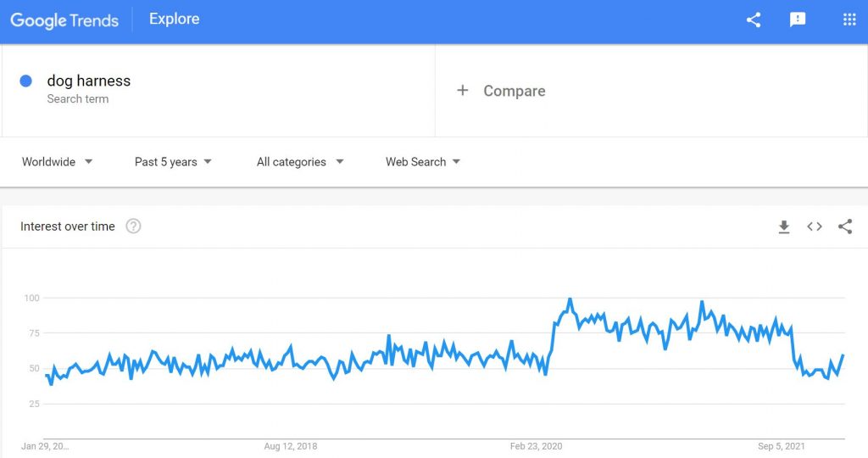Click the plus icon next to Compare

click(x=462, y=90)
